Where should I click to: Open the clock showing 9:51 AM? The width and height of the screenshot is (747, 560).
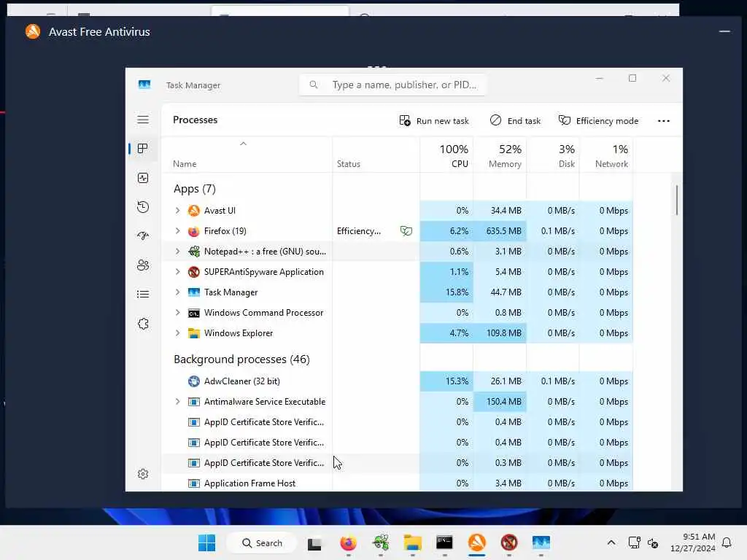[x=693, y=542]
